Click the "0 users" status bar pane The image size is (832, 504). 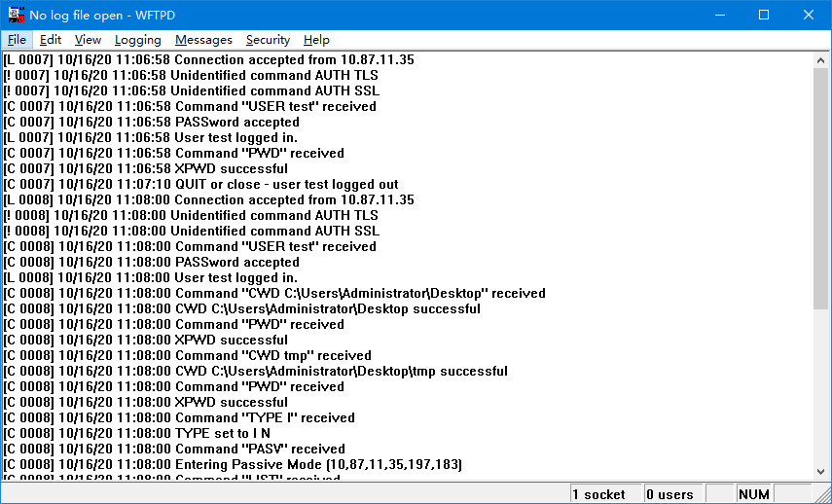(669, 494)
